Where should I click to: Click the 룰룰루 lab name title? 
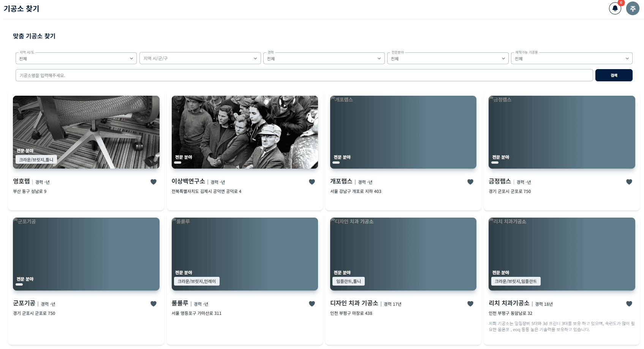(180, 303)
